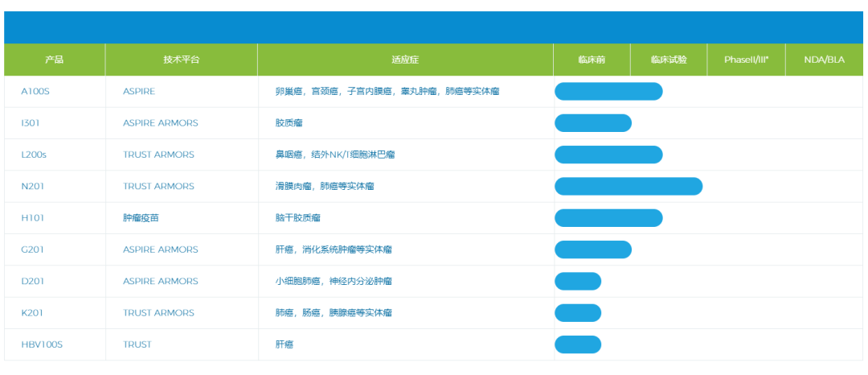Click the A100S product link
This screenshot has width=868, height=375.
pyautogui.click(x=35, y=92)
